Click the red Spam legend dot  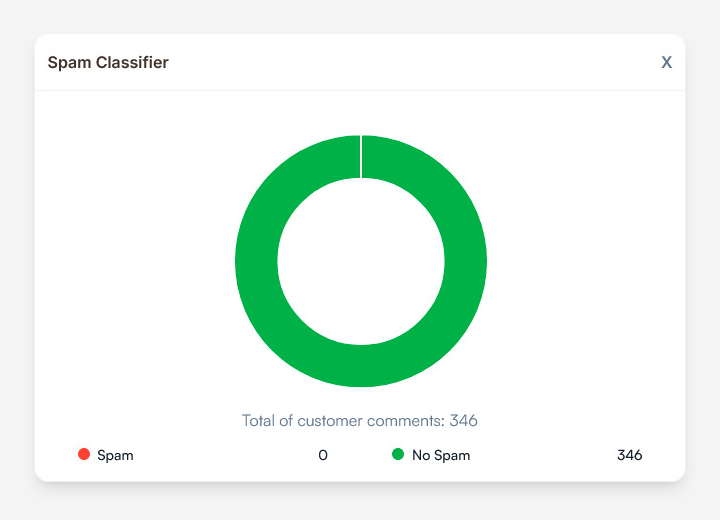click(x=84, y=454)
